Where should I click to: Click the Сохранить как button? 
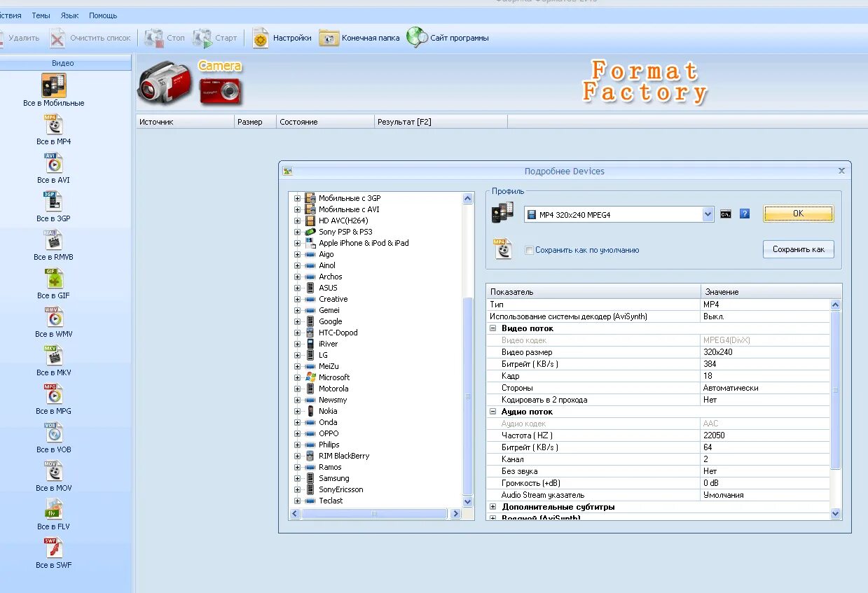[799, 249]
